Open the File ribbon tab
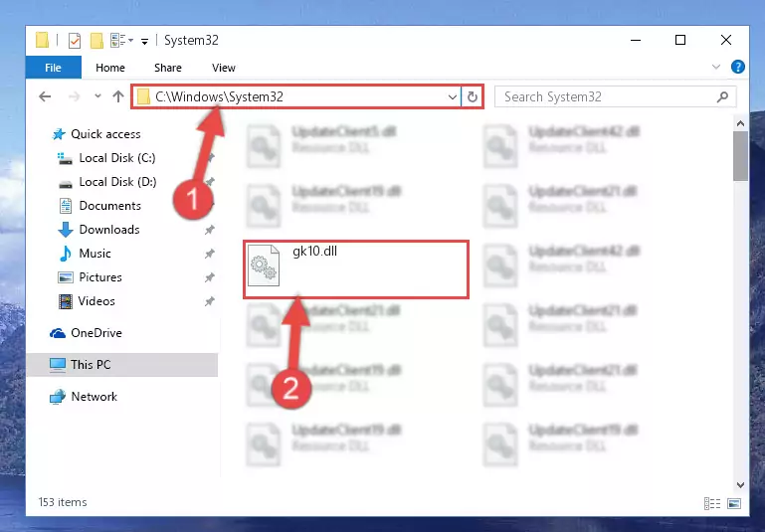 click(x=53, y=68)
